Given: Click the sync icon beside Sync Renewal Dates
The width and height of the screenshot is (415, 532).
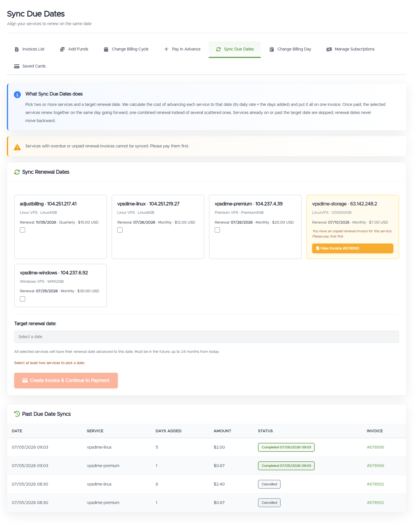Looking at the screenshot, I should tap(17, 172).
